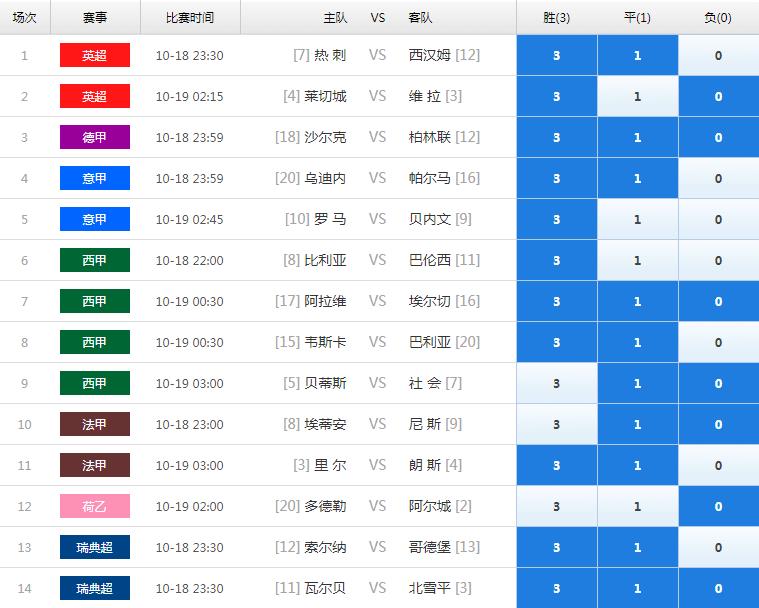Screen dimensions: 759x608
Task: Click the 胜(3) column header
Action: click(x=557, y=18)
